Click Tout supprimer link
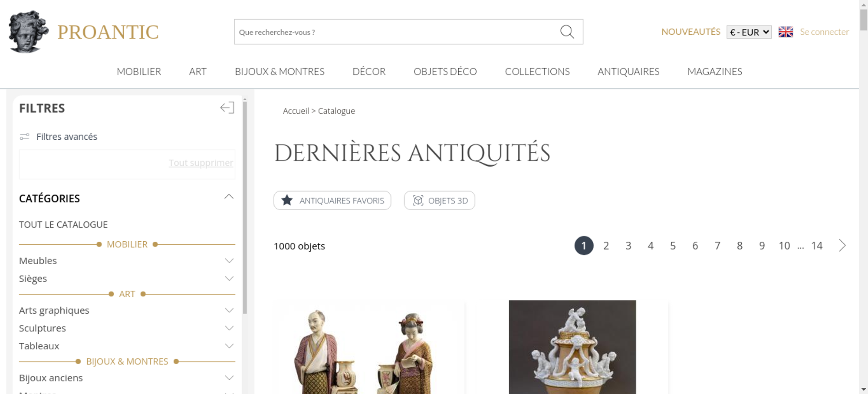Image resolution: width=868 pixels, height=394 pixels. click(201, 163)
